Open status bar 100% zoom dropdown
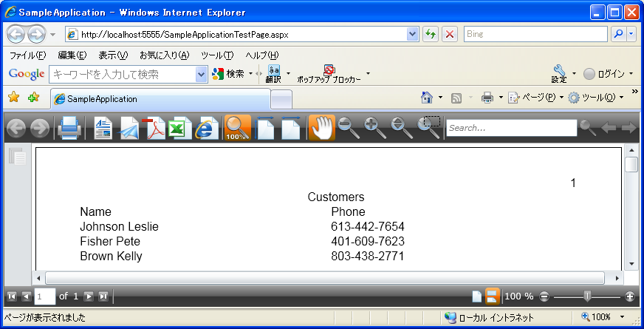Image resolution: width=644 pixels, height=329 pixels. pos(622,317)
